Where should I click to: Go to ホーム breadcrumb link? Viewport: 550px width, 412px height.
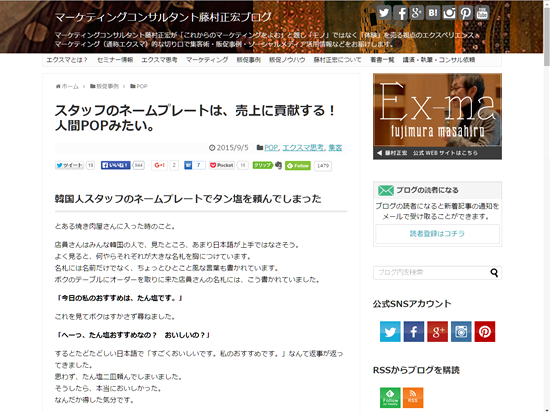coord(70,86)
